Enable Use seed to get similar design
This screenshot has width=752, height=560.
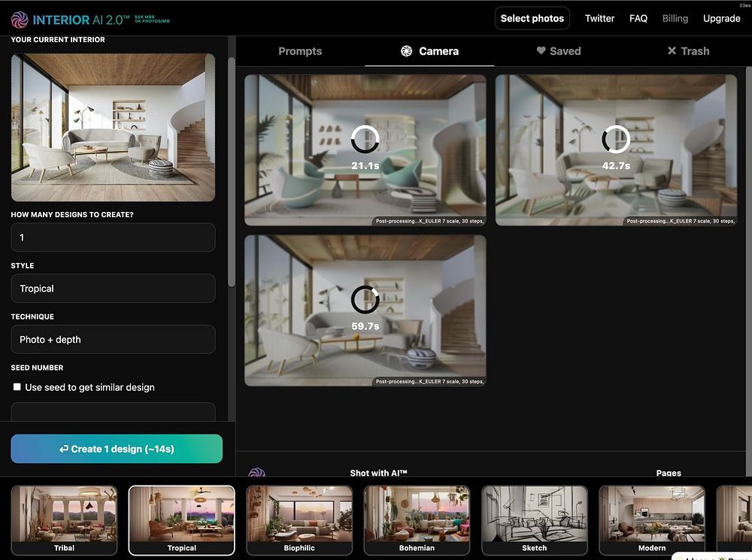[17, 387]
